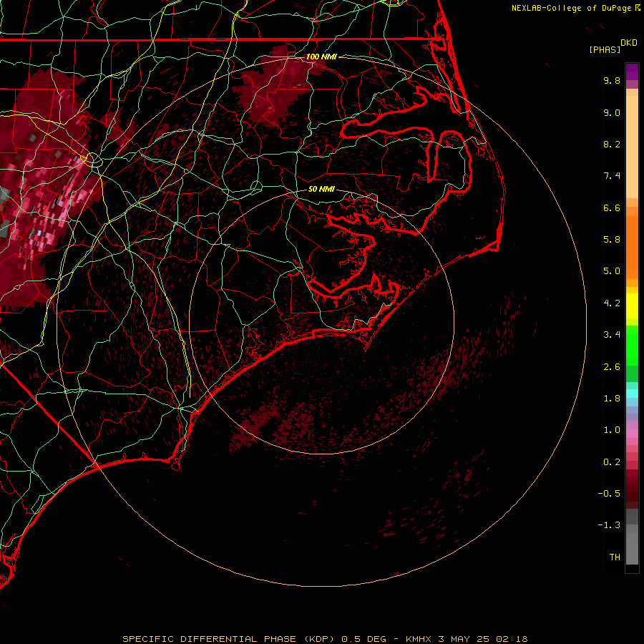Click the -1.3 scale label
644x644 pixels.
pyautogui.click(x=609, y=525)
